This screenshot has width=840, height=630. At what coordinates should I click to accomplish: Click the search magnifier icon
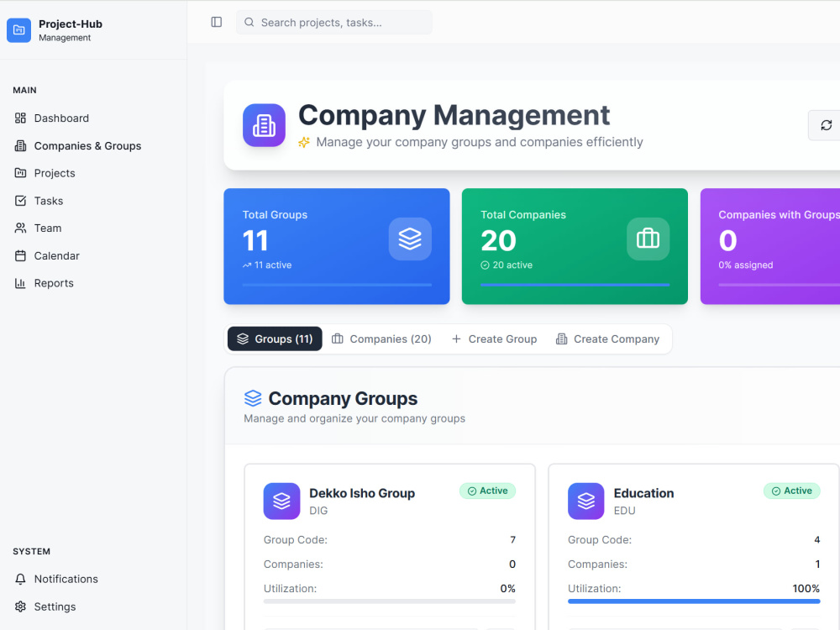pos(249,22)
